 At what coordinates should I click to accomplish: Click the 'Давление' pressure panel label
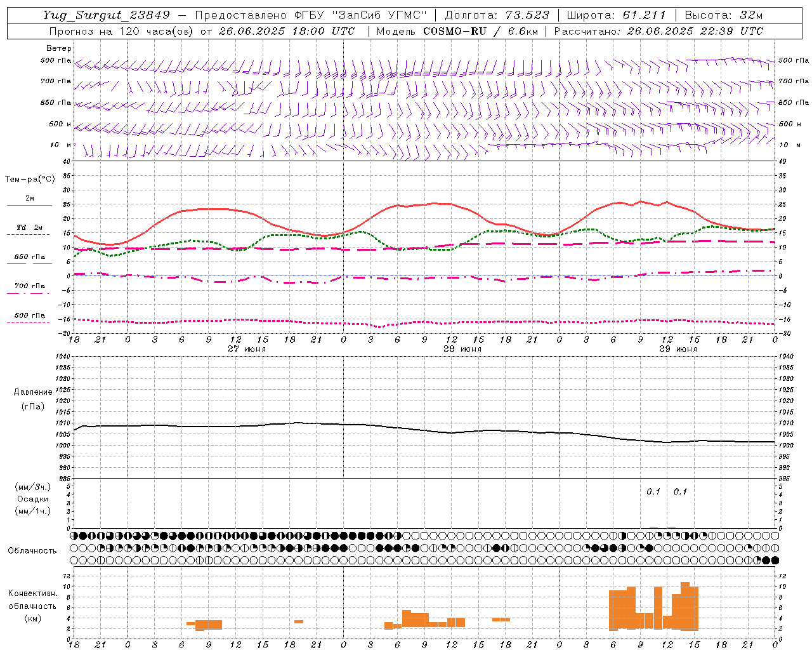pos(33,392)
